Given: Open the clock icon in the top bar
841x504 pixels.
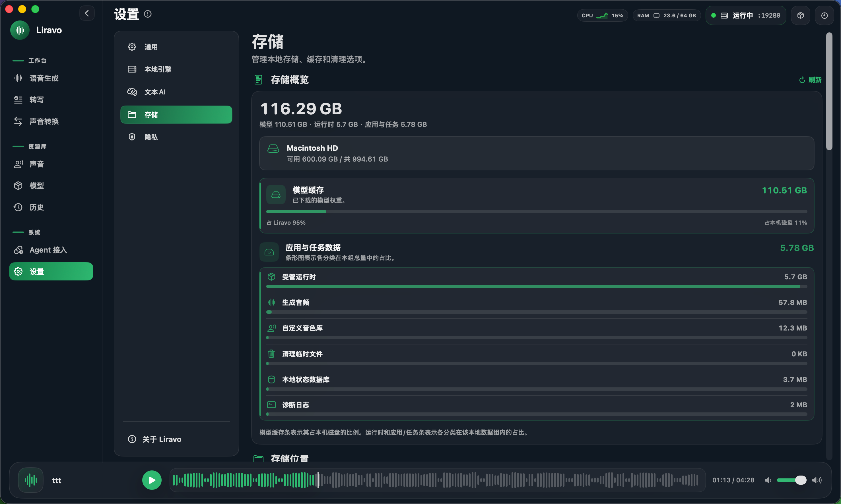Looking at the screenshot, I should 824,15.
